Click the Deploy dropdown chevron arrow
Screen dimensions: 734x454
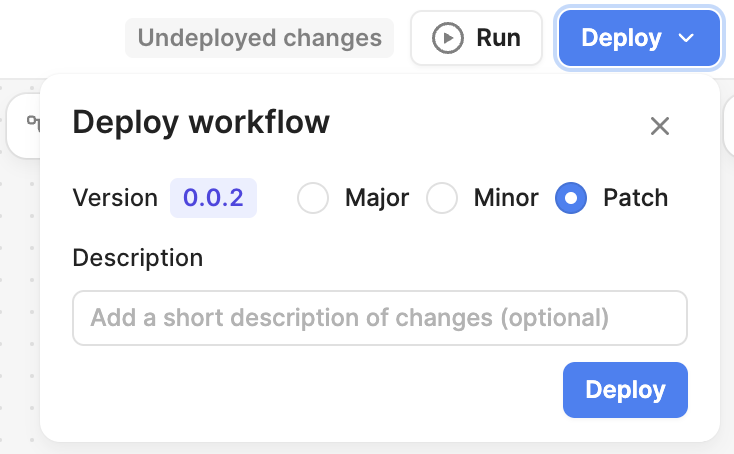tap(686, 39)
